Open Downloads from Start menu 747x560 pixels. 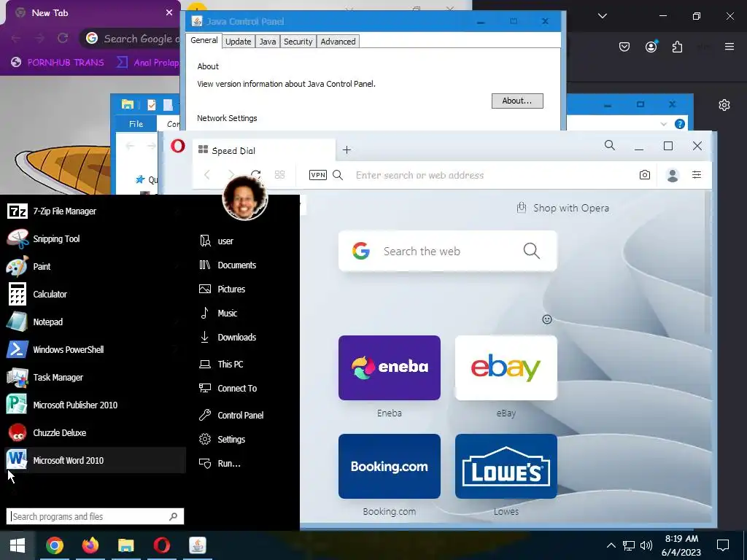(228, 337)
